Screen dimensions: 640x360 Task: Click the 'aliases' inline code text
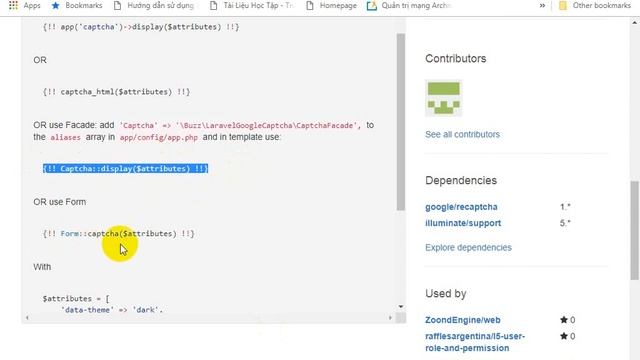[65, 138]
